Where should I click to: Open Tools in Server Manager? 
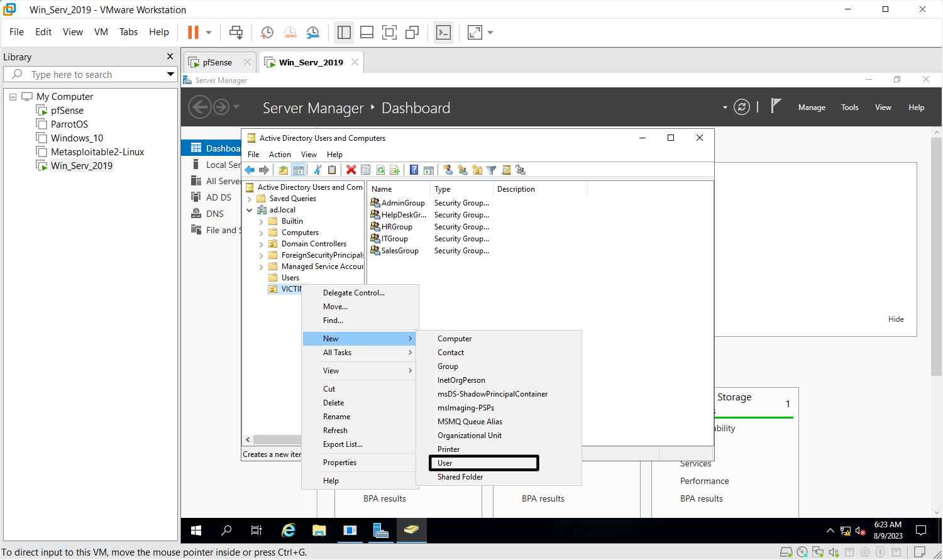click(850, 107)
